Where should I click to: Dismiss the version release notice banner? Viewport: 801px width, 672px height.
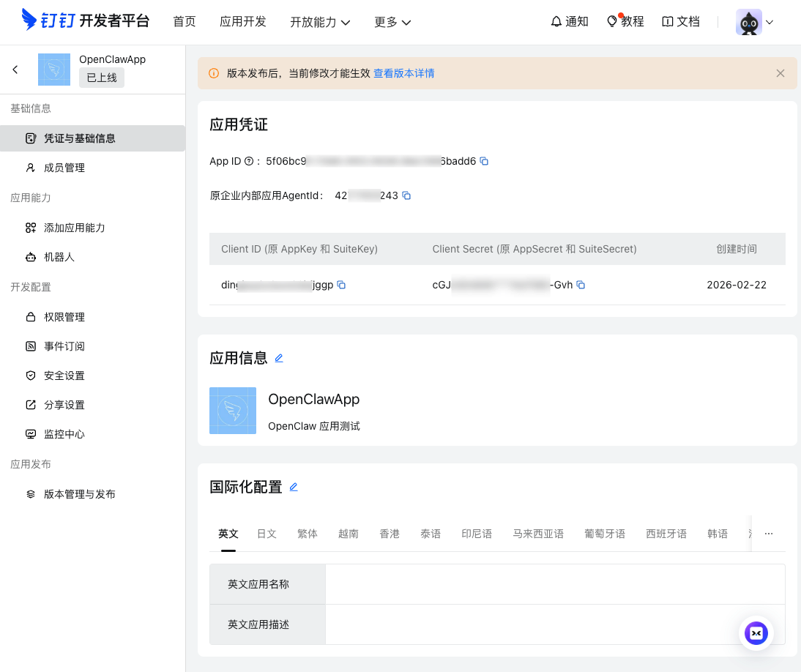780,73
